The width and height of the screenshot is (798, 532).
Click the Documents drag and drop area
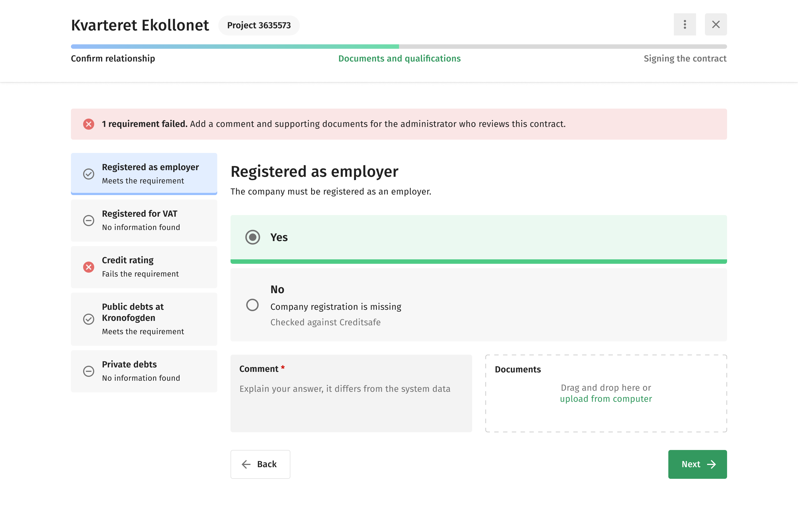click(606, 393)
